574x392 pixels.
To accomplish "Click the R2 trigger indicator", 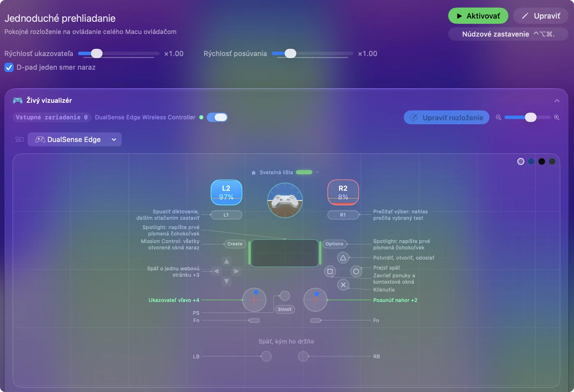I will coord(343,192).
